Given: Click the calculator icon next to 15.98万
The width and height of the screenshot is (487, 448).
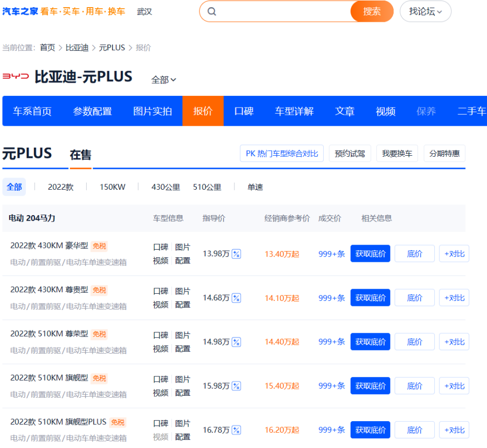Looking at the screenshot, I should (236, 386).
